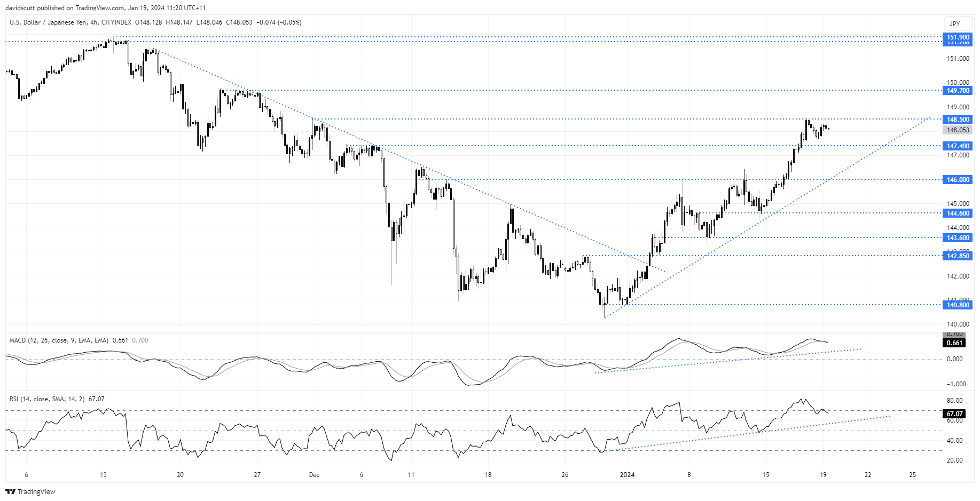
Task: Select the 144.600 price level label
Action: click(958, 213)
